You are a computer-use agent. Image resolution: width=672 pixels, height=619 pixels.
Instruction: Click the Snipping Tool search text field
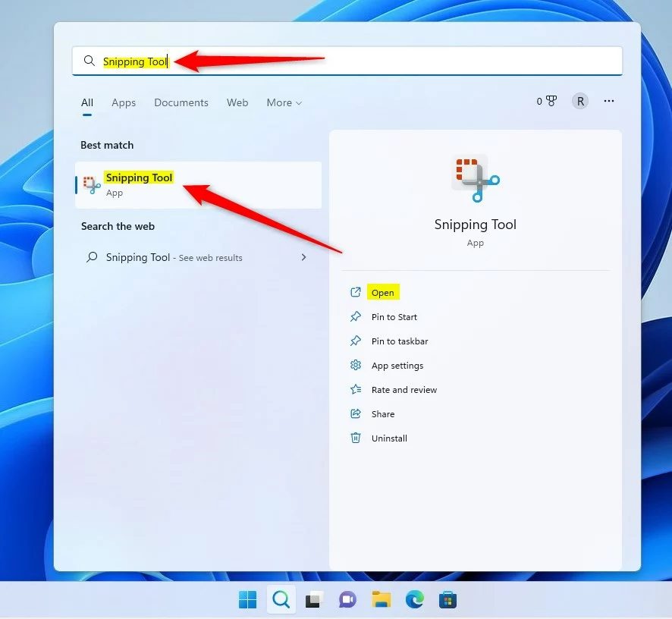click(347, 61)
